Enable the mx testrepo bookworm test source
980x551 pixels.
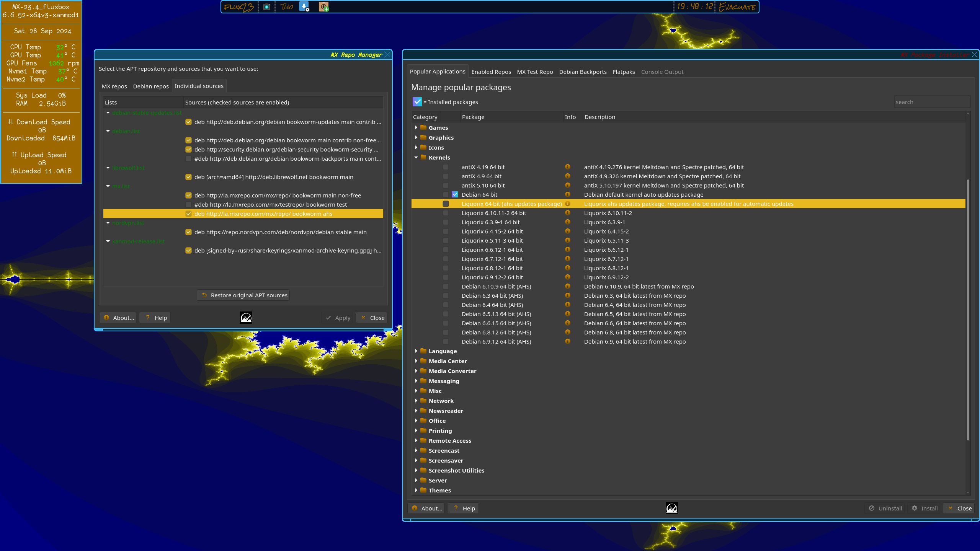click(188, 205)
